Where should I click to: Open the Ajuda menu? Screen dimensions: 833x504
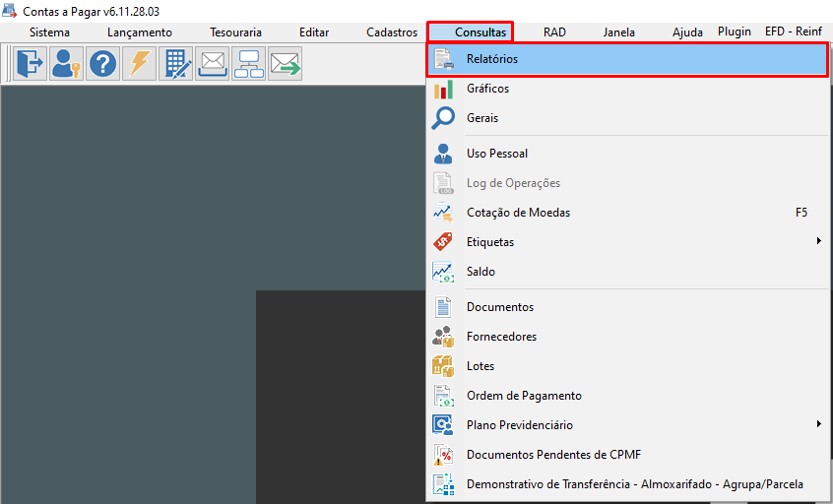687,32
